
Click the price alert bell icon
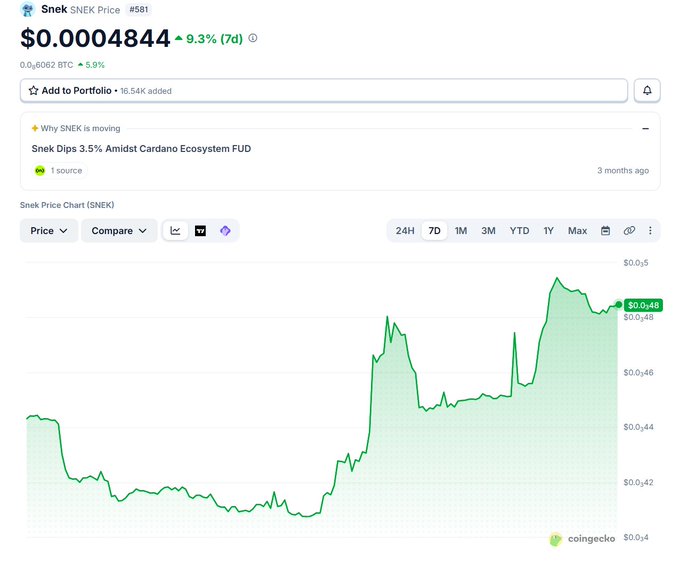pyautogui.click(x=647, y=90)
